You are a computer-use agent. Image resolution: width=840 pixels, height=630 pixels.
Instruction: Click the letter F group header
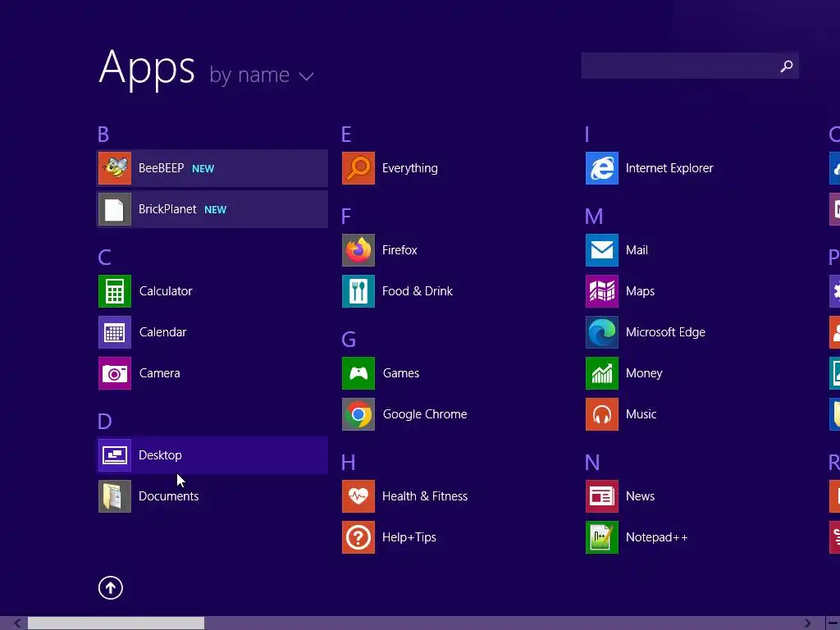pyautogui.click(x=346, y=217)
